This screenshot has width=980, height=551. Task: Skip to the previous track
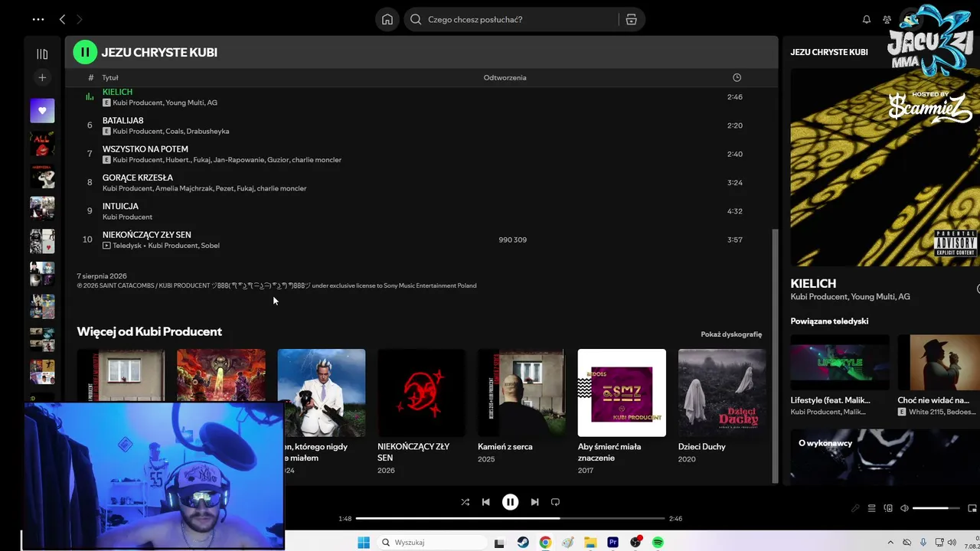pyautogui.click(x=485, y=502)
